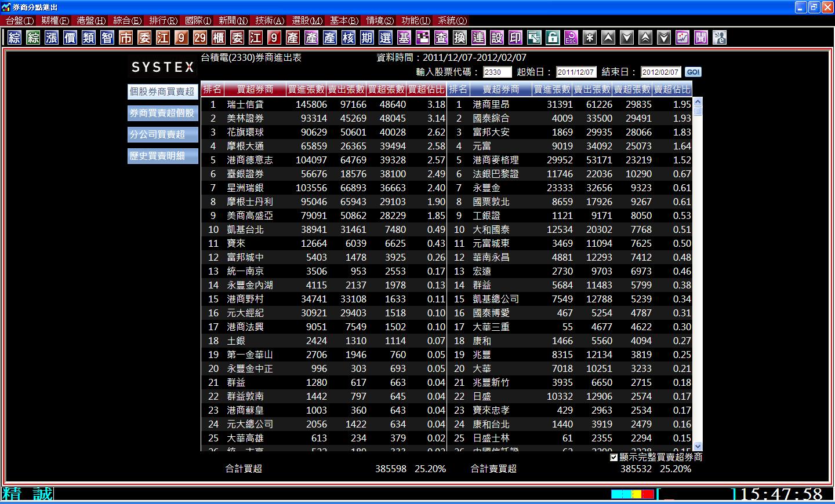The image size is (835, 504).
Task: Click the single down-arrow toolbar icon
Action: tap(627, 38)
